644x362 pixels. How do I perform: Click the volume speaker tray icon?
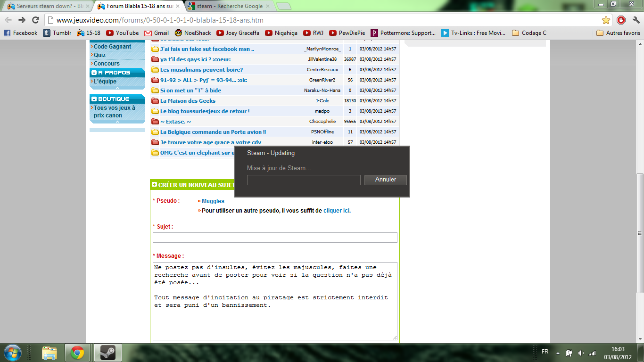point(580,353)
